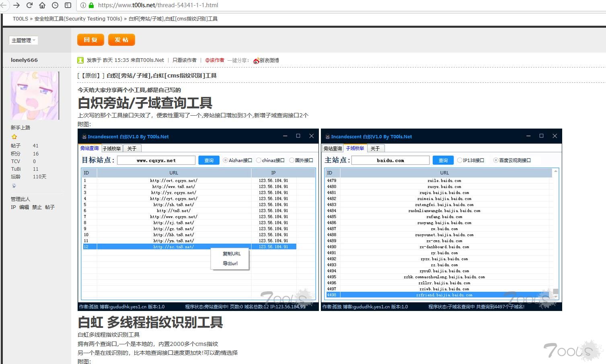Select the Aizhan接口 radio button
Image resolution: width=606 pixels, height=364 pixels.
coord(226,160)
